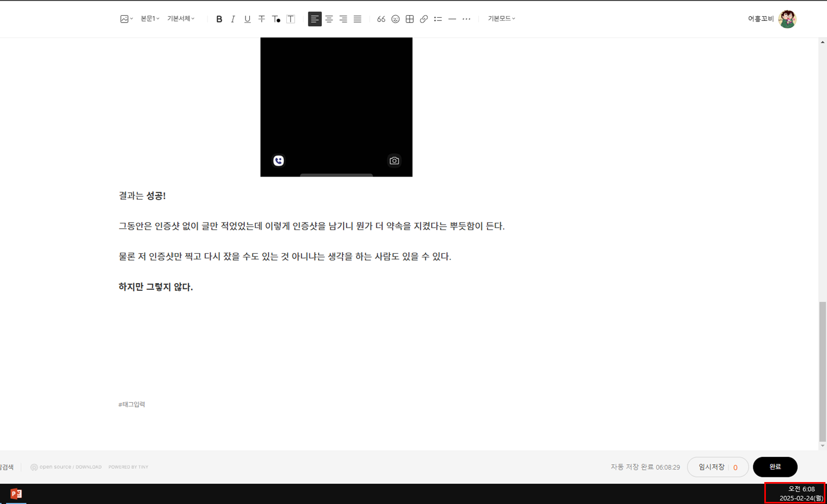Open the text color picker
This screenshot has height=504, width=827.
pyautogui.click(x=276, y=19)
